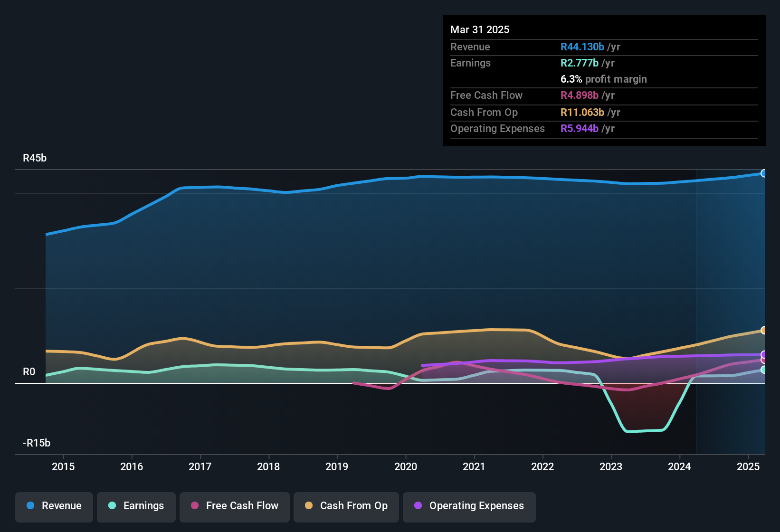The width and height of the screenshot is (780, 532).
Task: Expand the Cash From Op legend entry
Action: 346,506
